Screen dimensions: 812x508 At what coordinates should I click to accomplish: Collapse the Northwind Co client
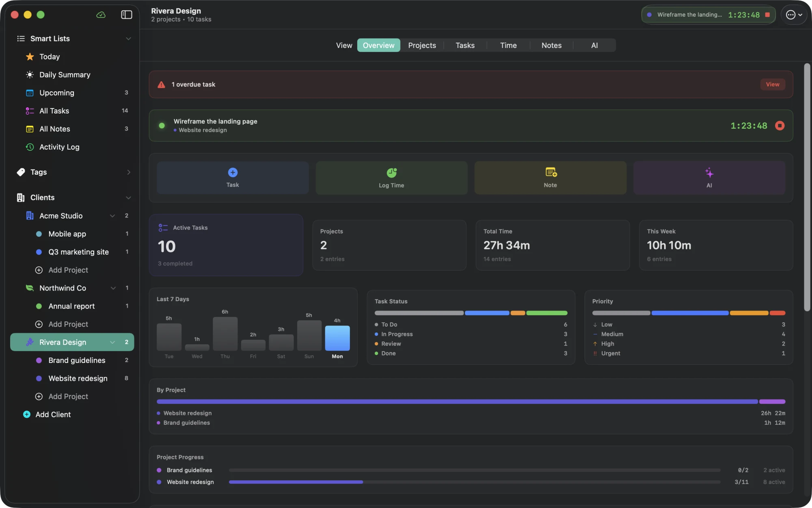(113, 288)
